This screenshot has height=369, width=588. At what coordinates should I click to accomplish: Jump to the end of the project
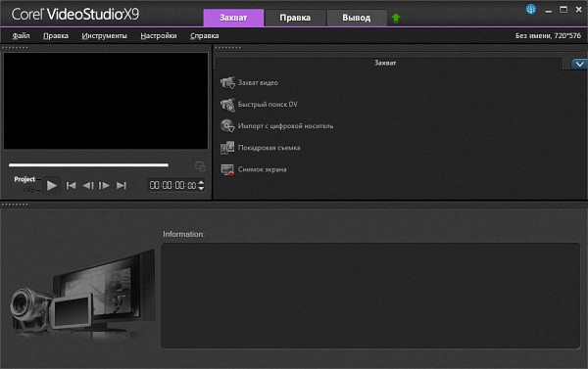coord(122,185)
